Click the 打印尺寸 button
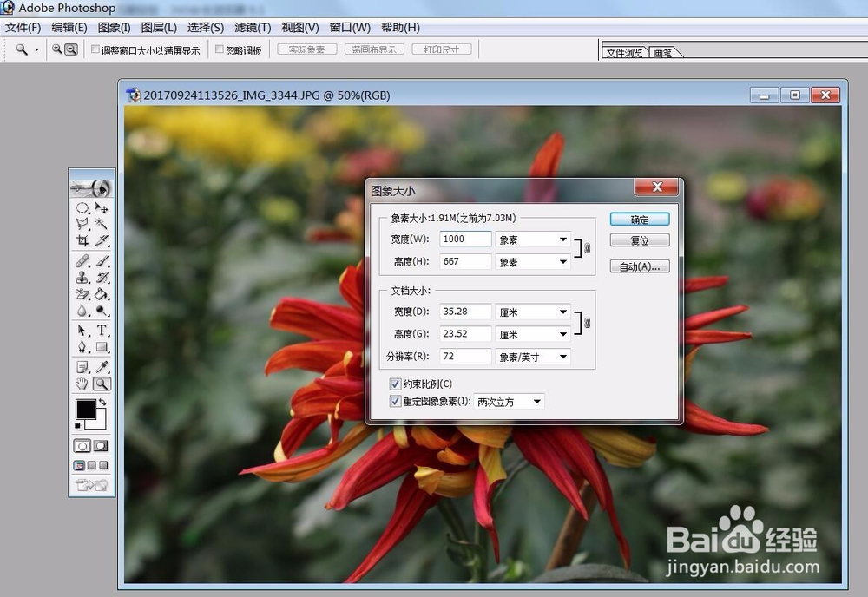 (x=442, y=49)
